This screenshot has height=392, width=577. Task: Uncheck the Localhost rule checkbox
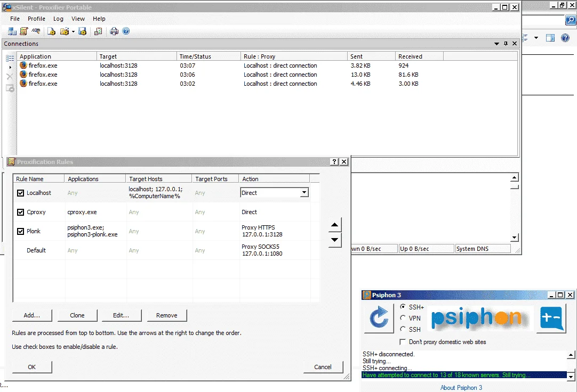21,193
